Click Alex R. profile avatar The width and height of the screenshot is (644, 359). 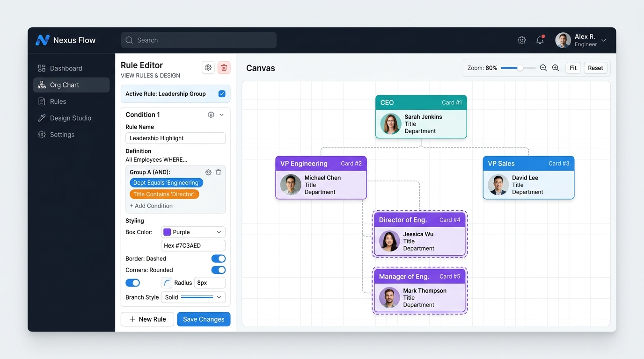563,40
